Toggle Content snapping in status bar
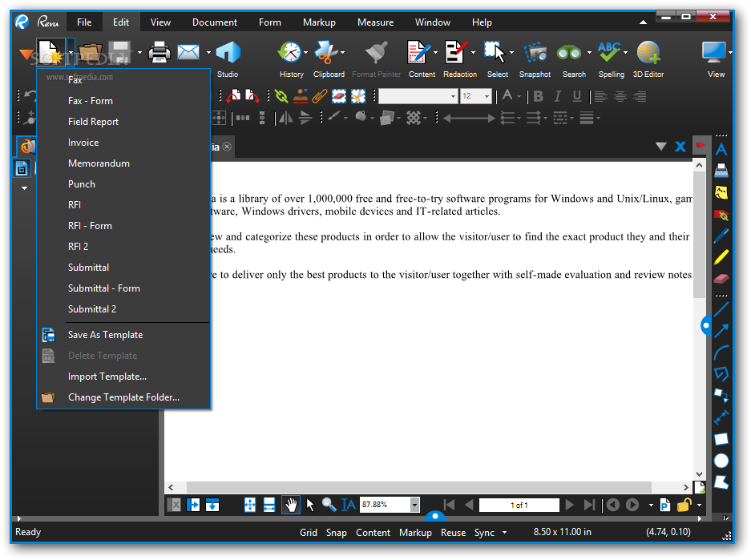The image size is (751, 560). click(373, 532)
